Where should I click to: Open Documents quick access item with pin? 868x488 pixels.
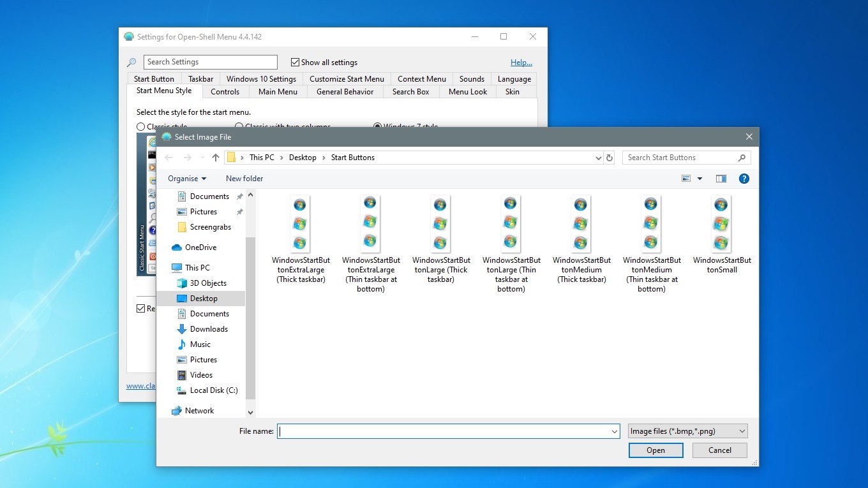tap(209, 196)
